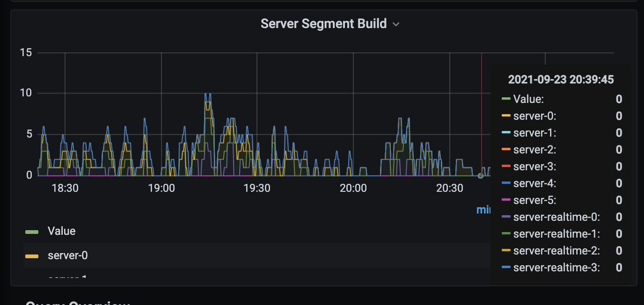Screen dimensions: 644x305
Task: Click the hover point marker on the graph
Action: pos(481,176)
